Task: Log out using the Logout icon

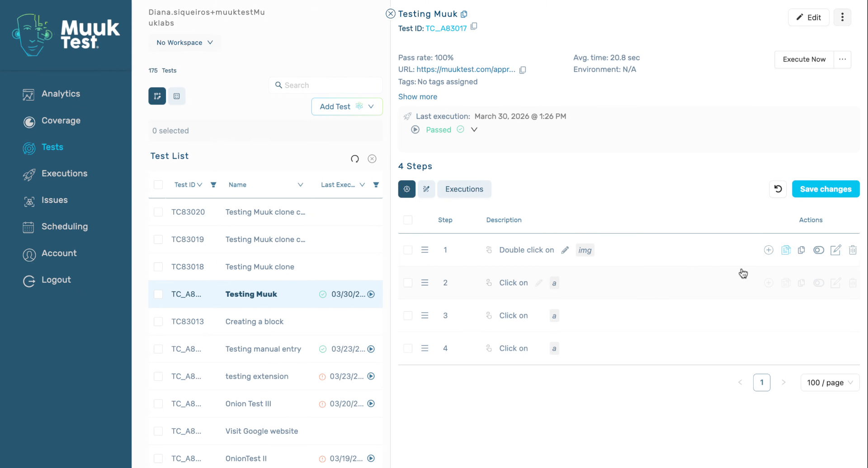Action: [29, 281]
